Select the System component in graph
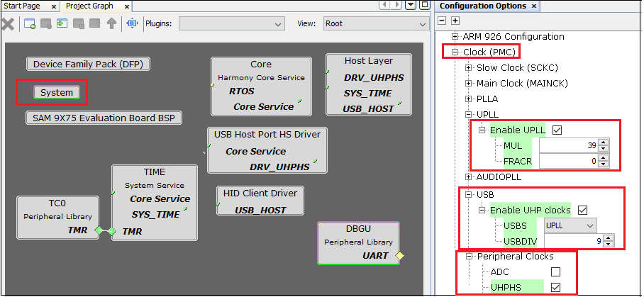644x297 pixels. point(57,93)
